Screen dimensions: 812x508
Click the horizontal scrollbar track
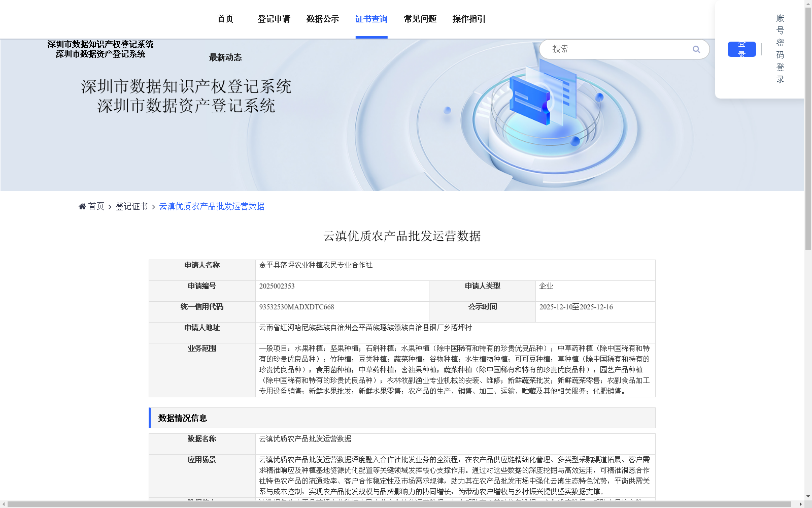pyautogui.click(x=402, y=504)
